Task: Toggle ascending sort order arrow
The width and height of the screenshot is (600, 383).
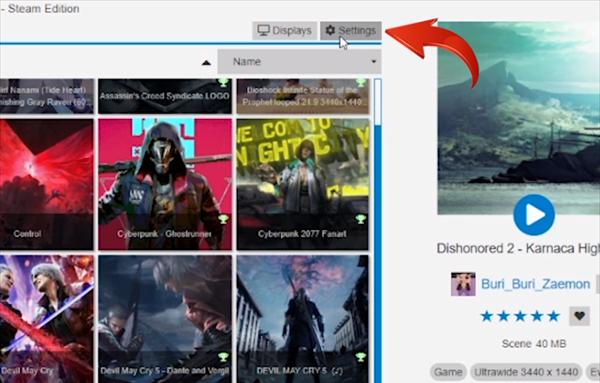Action: pos(206,62)
